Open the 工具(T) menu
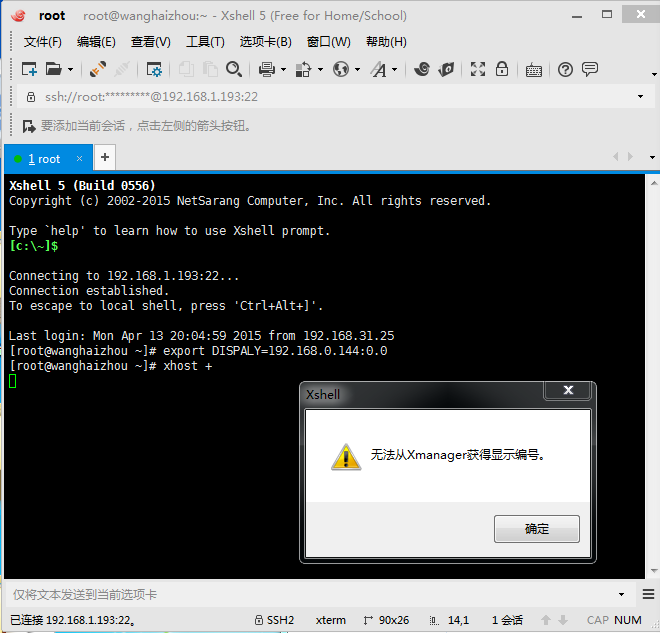Viewport: 660px width, 633px height. pyautogui.click(x=205, y=42)
